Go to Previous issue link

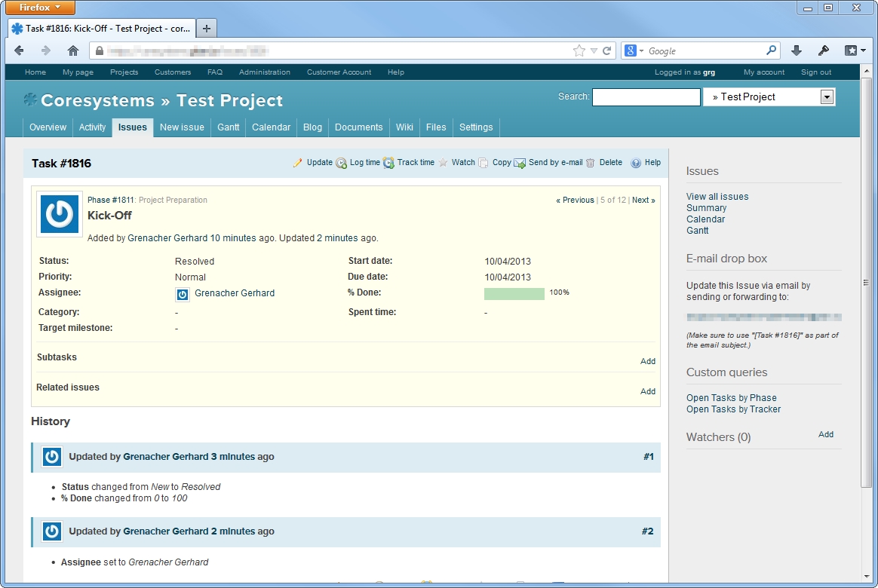575,201
